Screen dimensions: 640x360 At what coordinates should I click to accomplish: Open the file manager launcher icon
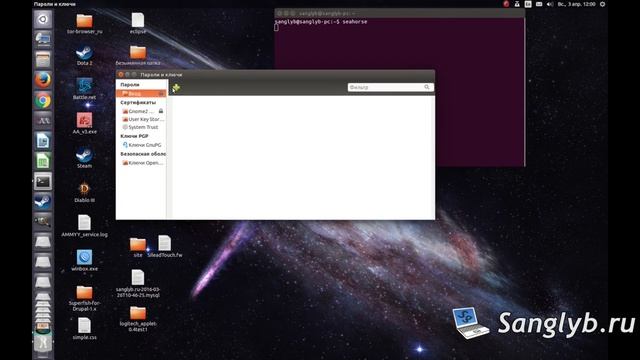(x=43, y=60)
